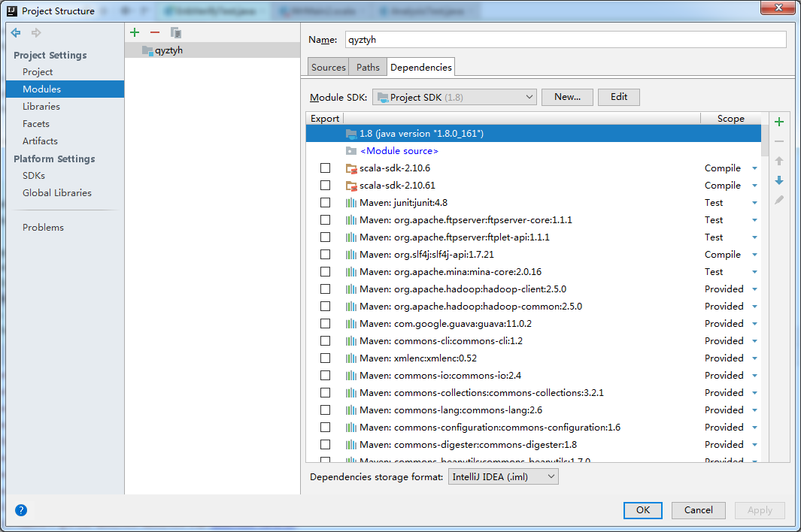Open SDKs in the sidebar
The width and height of the screenshot is (801, 532).
pyautogui.click(x=34, y=176)
